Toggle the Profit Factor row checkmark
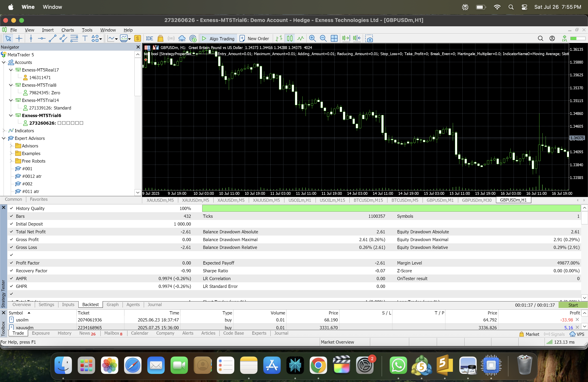Screen dimensions: 588x382 11,263
